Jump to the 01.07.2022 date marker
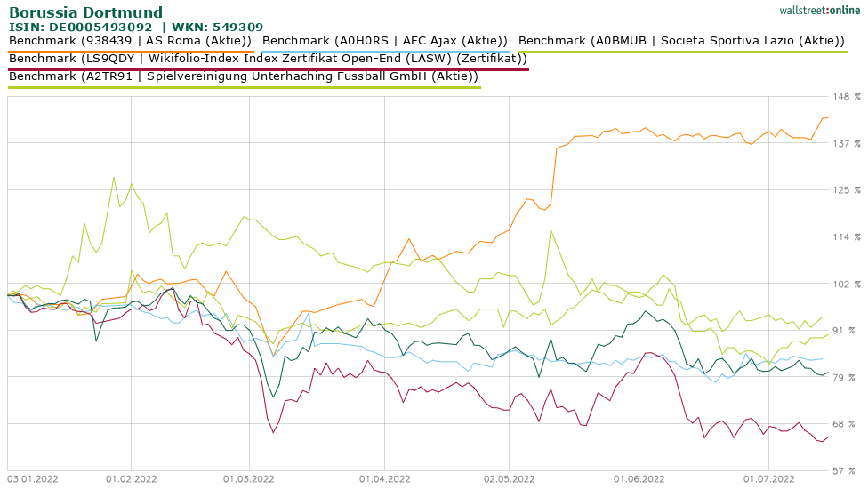 tap(769, 478)
